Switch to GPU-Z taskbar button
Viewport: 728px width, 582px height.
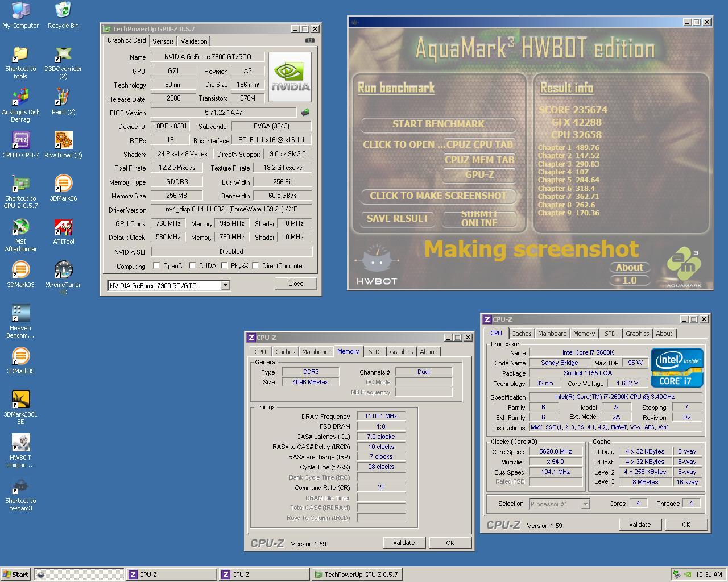[x=357, y=575]
